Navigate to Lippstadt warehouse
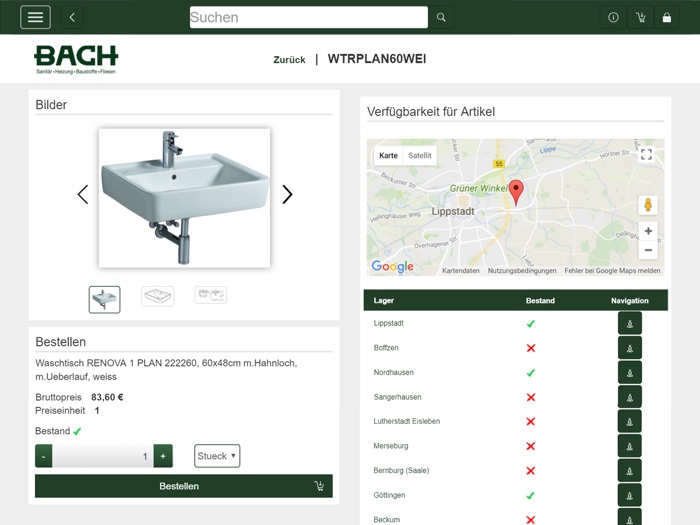Viewport: 700px width, 525px height. [x=630, y=323]
